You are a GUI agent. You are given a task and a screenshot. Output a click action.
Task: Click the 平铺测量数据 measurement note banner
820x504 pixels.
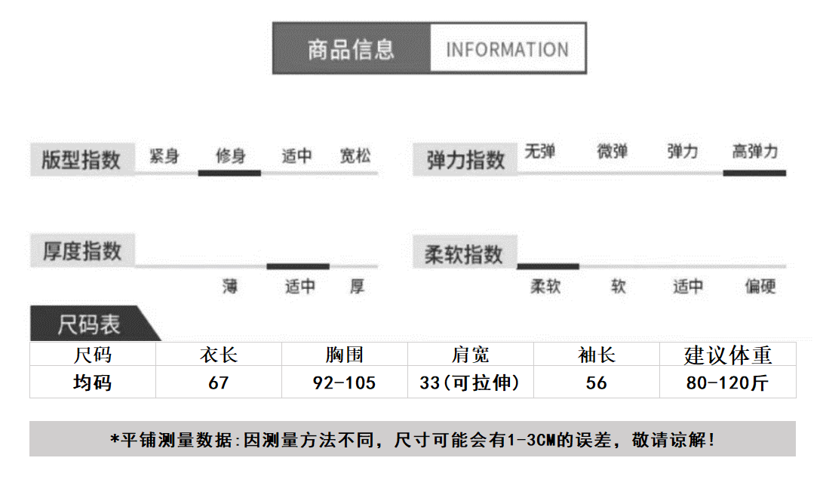point(413,439)
